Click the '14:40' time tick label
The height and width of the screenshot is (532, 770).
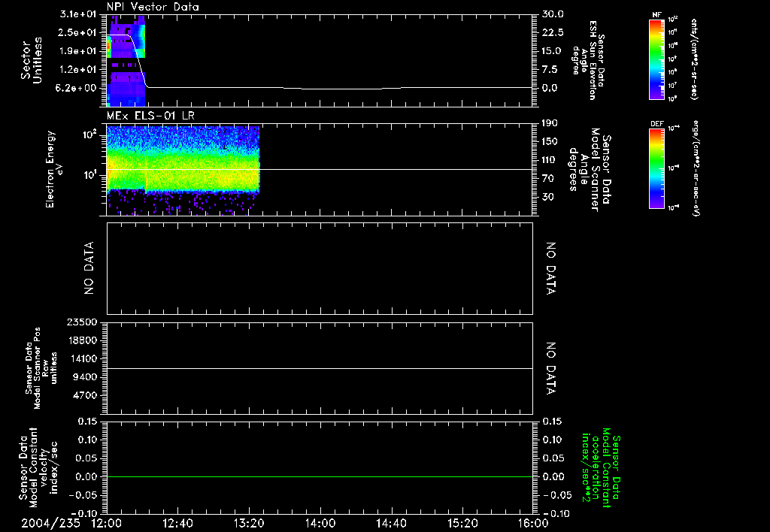tap(391, 523)
